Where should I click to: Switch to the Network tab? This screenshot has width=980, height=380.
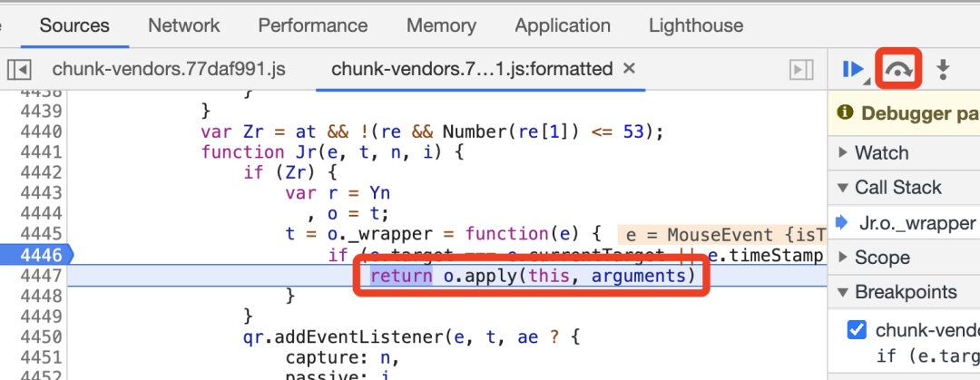coord(183,25)
